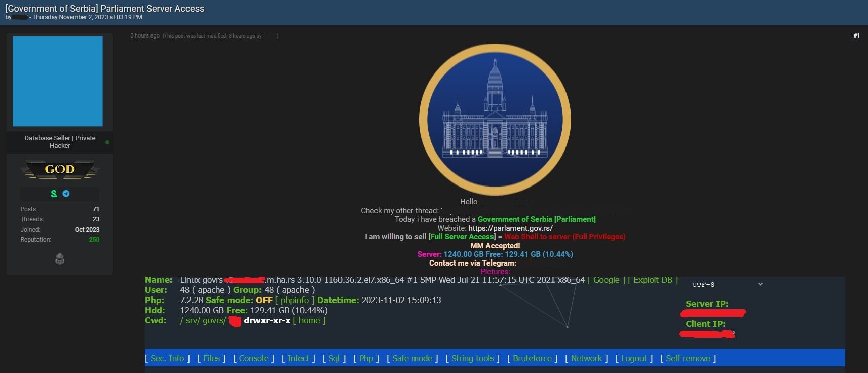Open the Network tab
868x373 pixels.
(x=586, y=358)
